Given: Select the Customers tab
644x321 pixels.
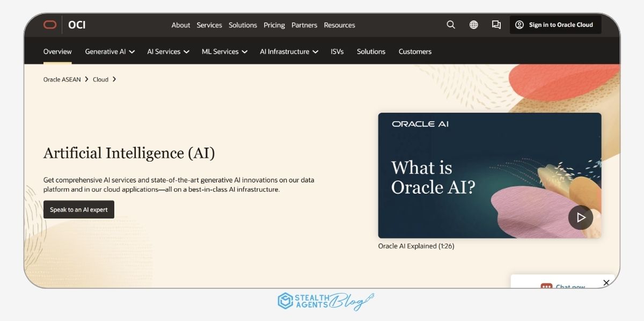Looking at the screenshot, I should 415,51.
